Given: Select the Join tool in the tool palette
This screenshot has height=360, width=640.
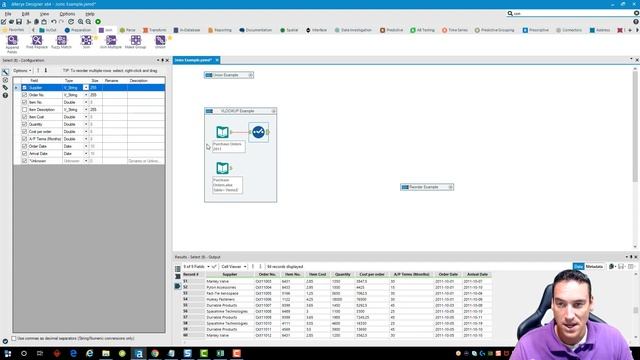Looking at the screenshot, I should point(86,42).
